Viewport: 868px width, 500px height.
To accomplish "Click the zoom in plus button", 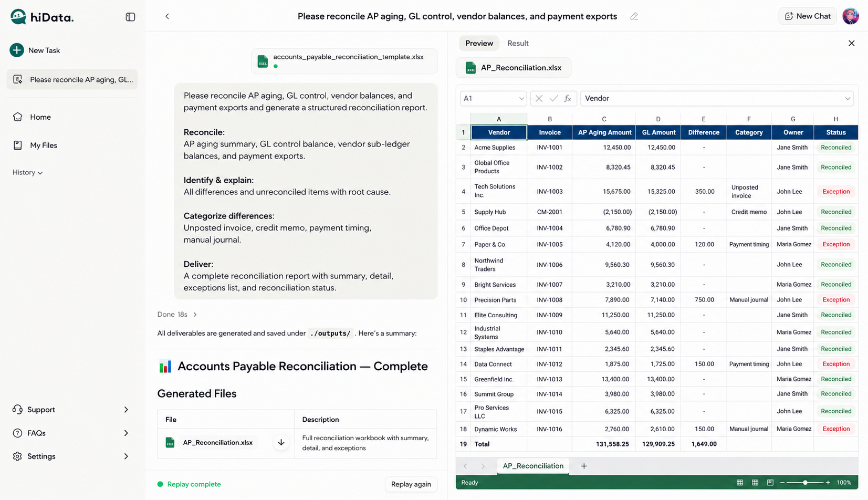I will (x=828, y=483).
